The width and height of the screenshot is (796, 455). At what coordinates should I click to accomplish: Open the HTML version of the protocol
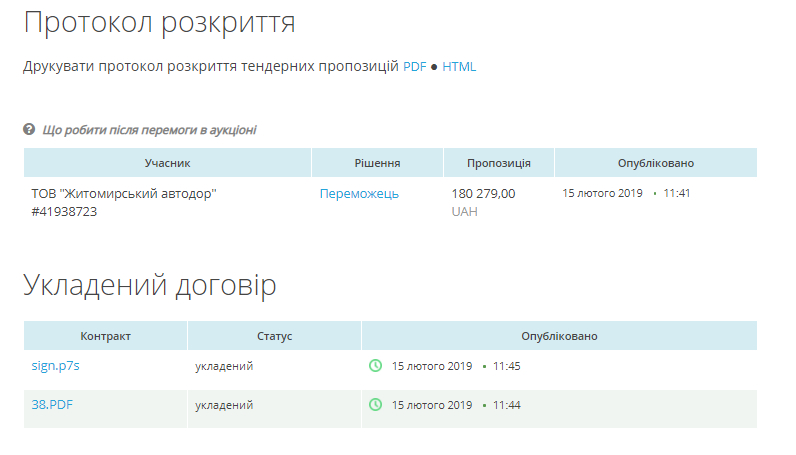(x=459, y=67)
